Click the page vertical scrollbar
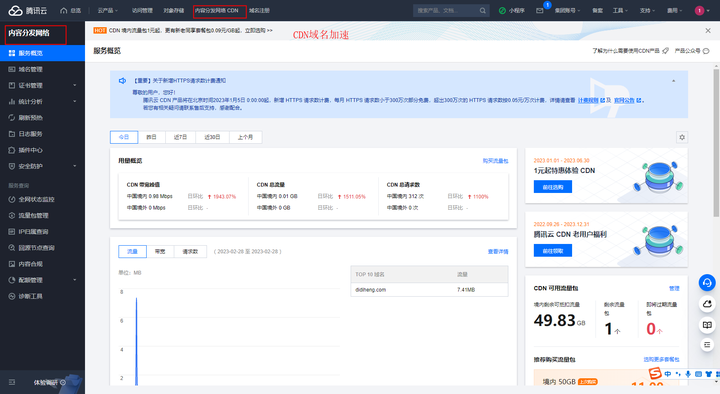Screen dimensions: 720x394 (x=716, y=142)
